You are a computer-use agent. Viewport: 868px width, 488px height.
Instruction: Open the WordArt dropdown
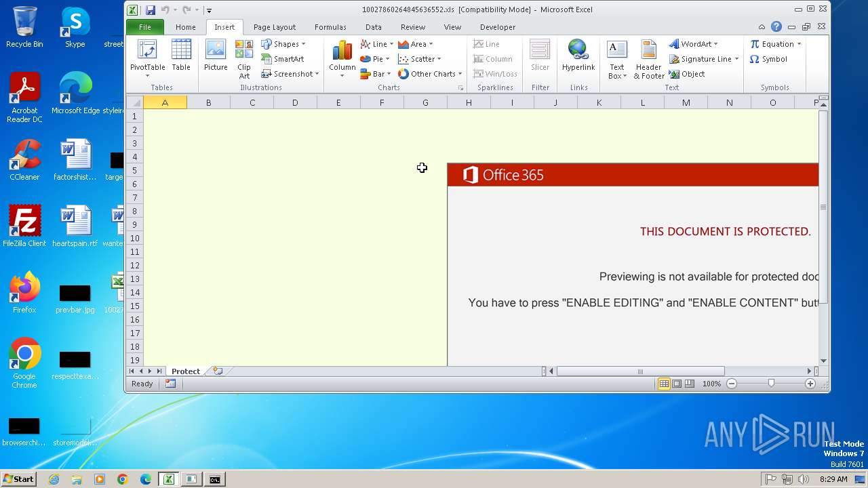tap(693, 44)
